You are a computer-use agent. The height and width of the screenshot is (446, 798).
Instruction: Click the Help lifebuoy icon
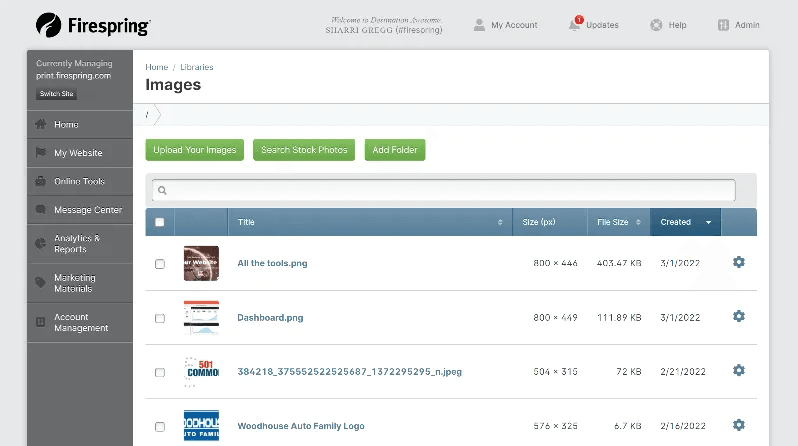(657, 25)
